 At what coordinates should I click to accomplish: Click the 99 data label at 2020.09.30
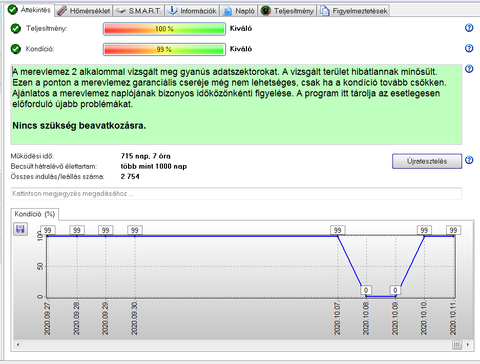[x=135, y=230]
